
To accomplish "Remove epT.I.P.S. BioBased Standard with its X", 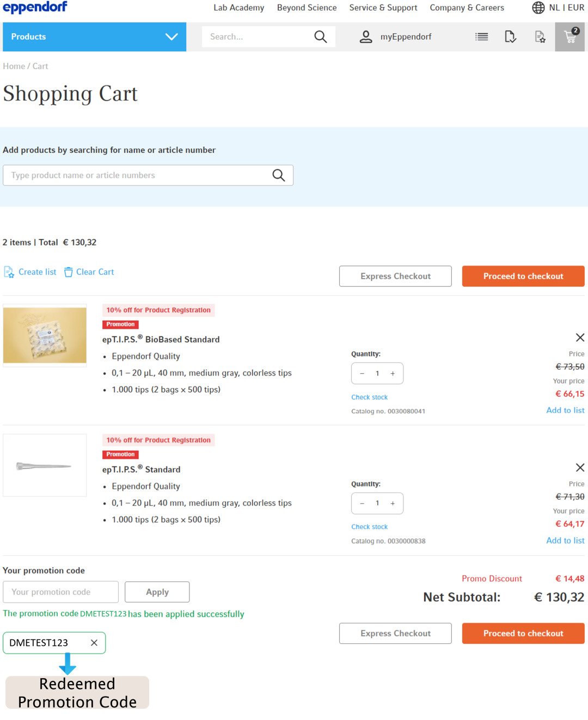I will 580,337.
